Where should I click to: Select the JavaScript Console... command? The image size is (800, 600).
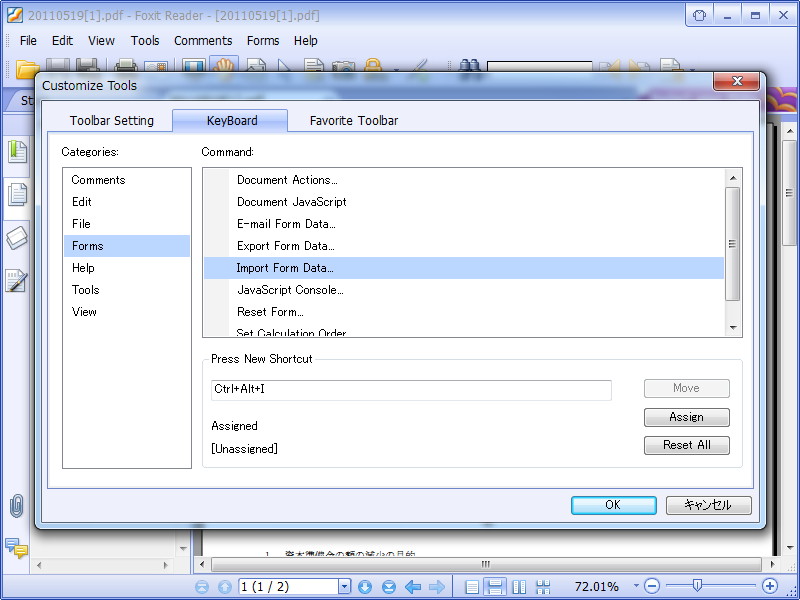[464, 290]
